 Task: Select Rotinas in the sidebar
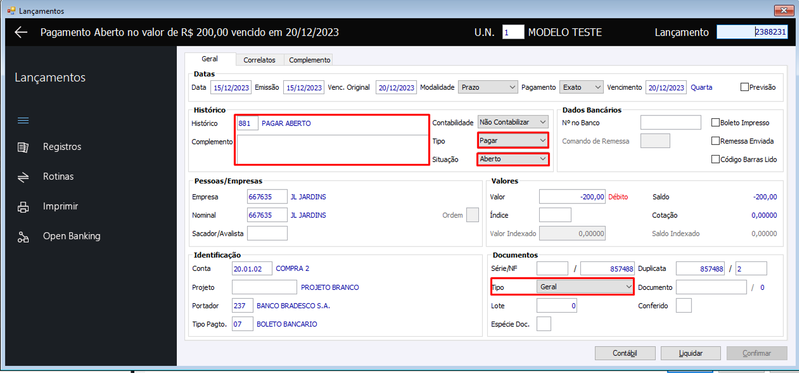59,177
